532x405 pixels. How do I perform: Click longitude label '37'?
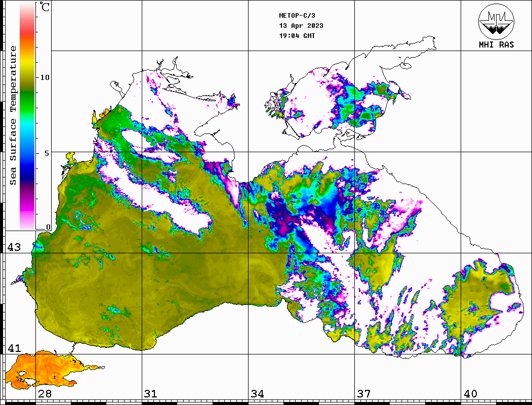[364, 394]
